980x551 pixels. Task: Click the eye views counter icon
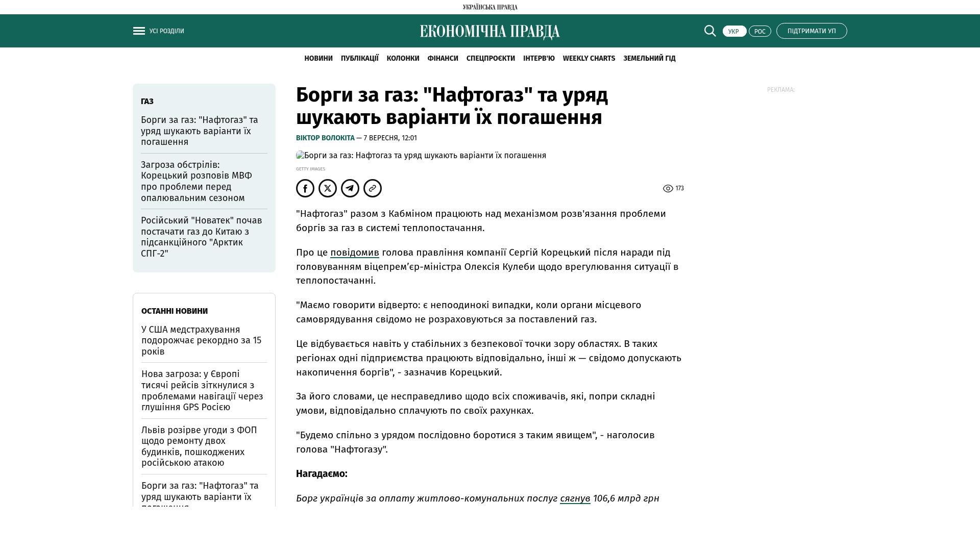coord(668,189)
